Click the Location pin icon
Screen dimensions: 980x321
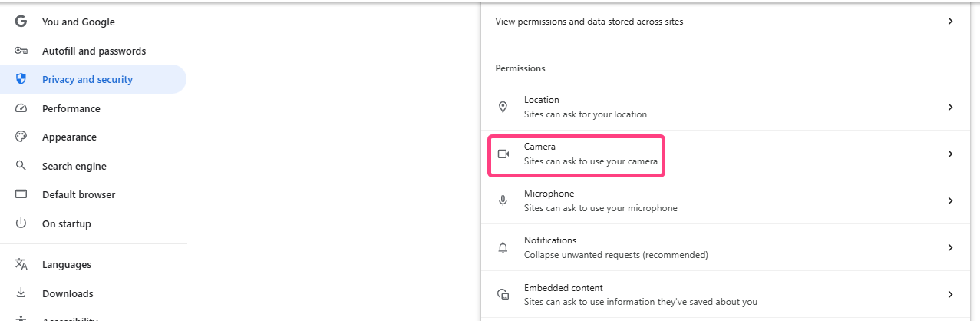click(x=503, y=107)
